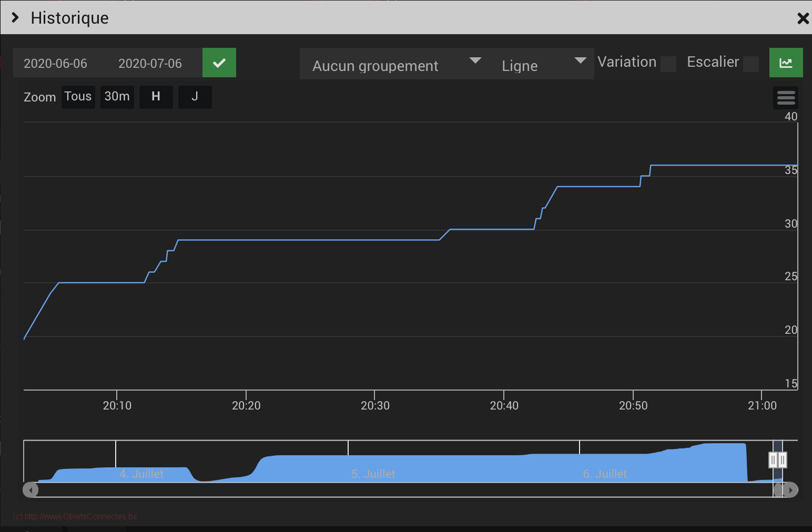Click the 20:50 x-axis label
This screenshot has width=812, height=532.
point(633,406)
